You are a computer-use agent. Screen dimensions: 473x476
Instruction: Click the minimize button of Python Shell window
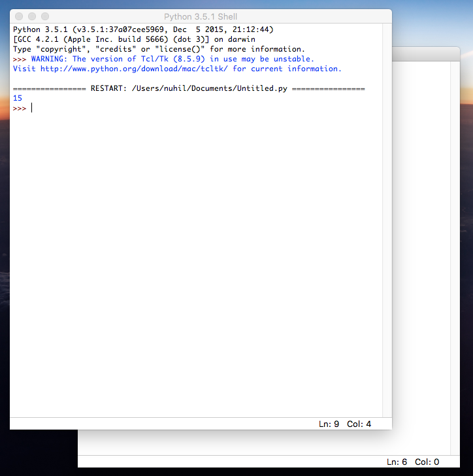pyautogui.click(x=32, y=16)
